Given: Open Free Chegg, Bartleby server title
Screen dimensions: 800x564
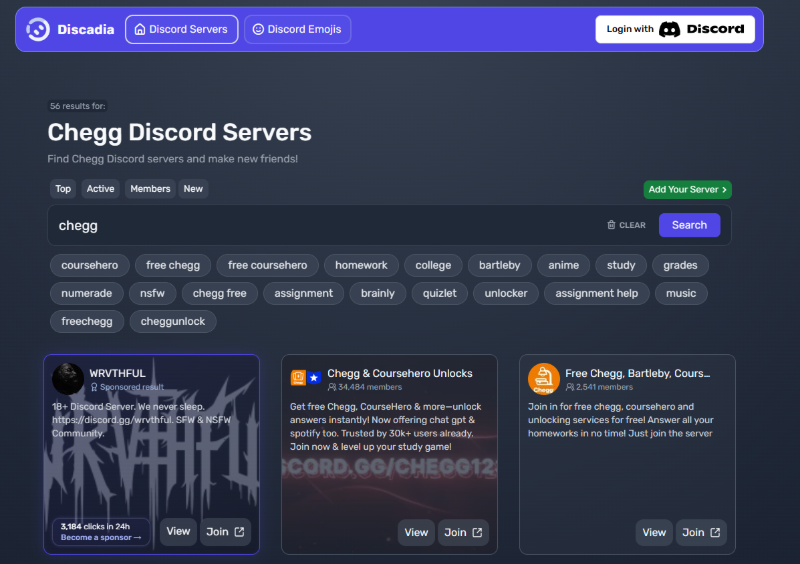Looking at the screenshot, I should [637, 373].
